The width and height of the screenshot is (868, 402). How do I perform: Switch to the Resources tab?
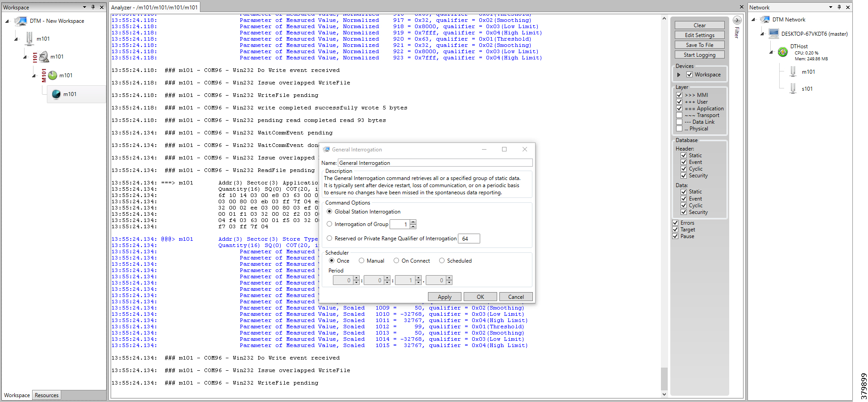point(47,395)
